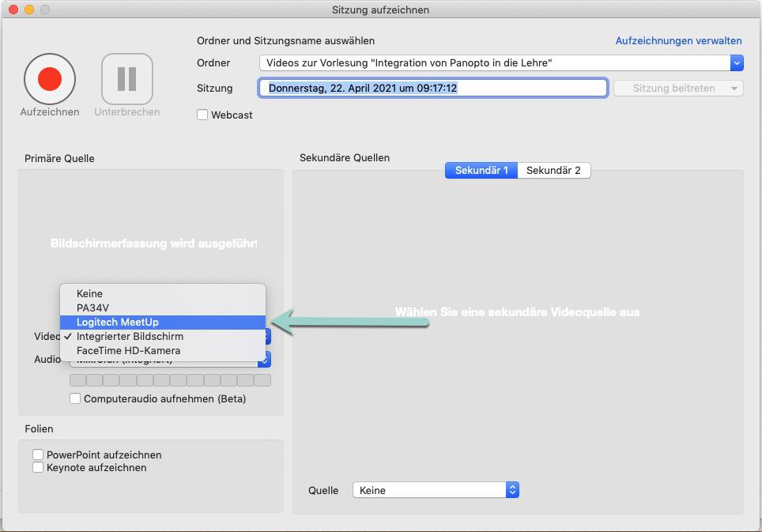Select Integrierter Bildschirm menu entry
The height and width of the screenshot is (532, 762).
(x=130, y=336)
